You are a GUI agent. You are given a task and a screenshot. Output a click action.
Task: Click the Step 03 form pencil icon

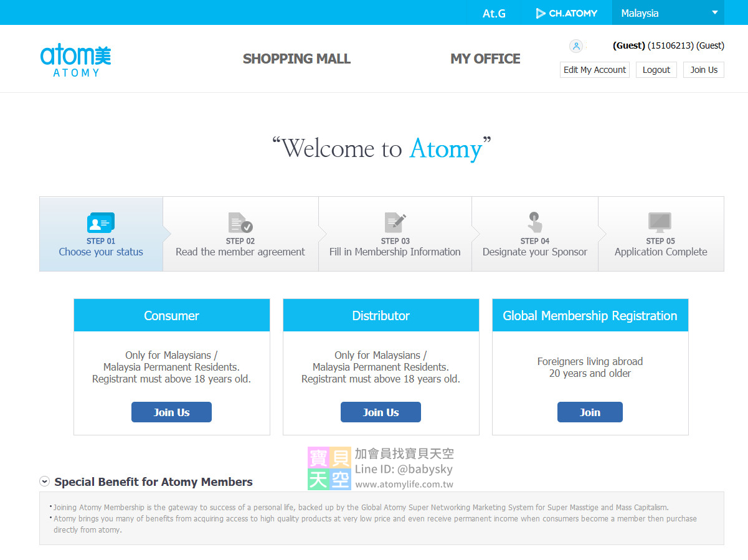coord(395,222)
